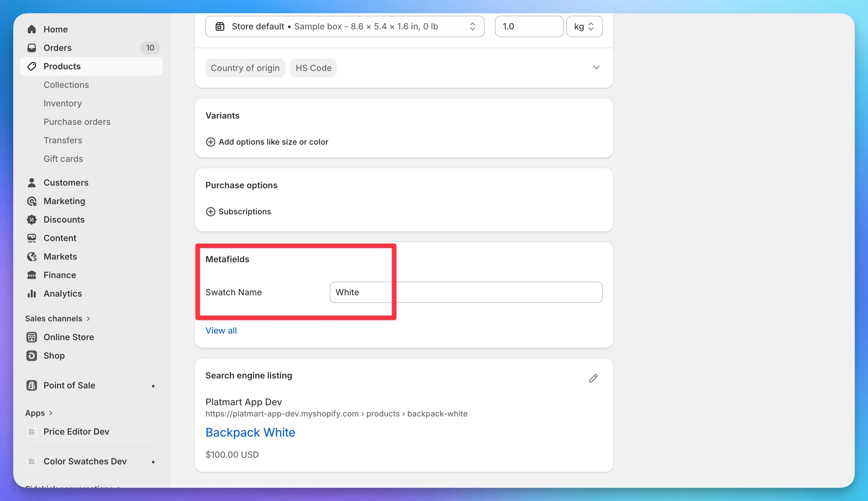Click the Home house icon
The width and height of the screenshot is (868, 501).
tap(32, 29)
